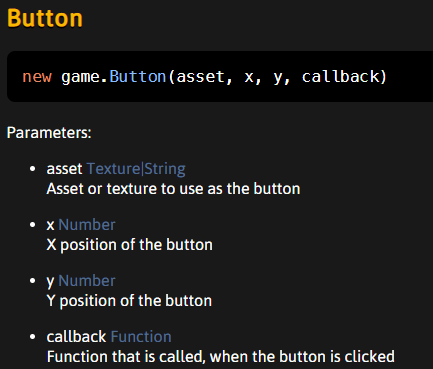Click 'Y position of the button' text
Viewport: 433px width, 369px height.
129,301
